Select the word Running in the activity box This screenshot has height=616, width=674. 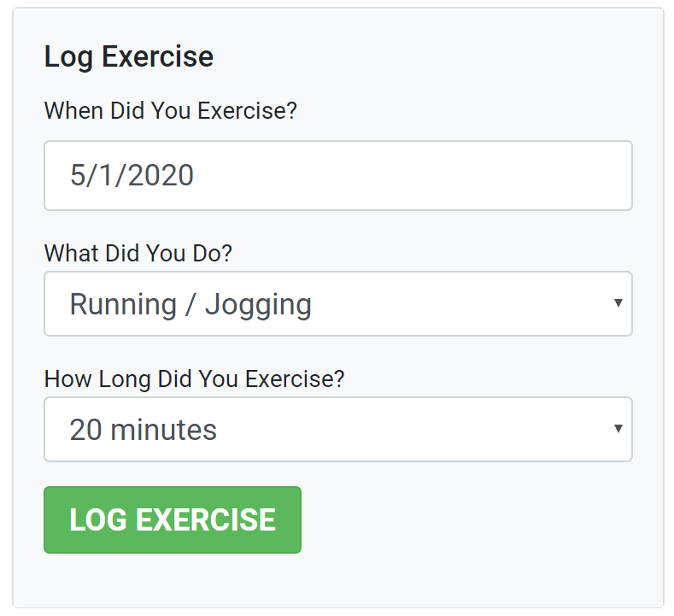[123, 304]
